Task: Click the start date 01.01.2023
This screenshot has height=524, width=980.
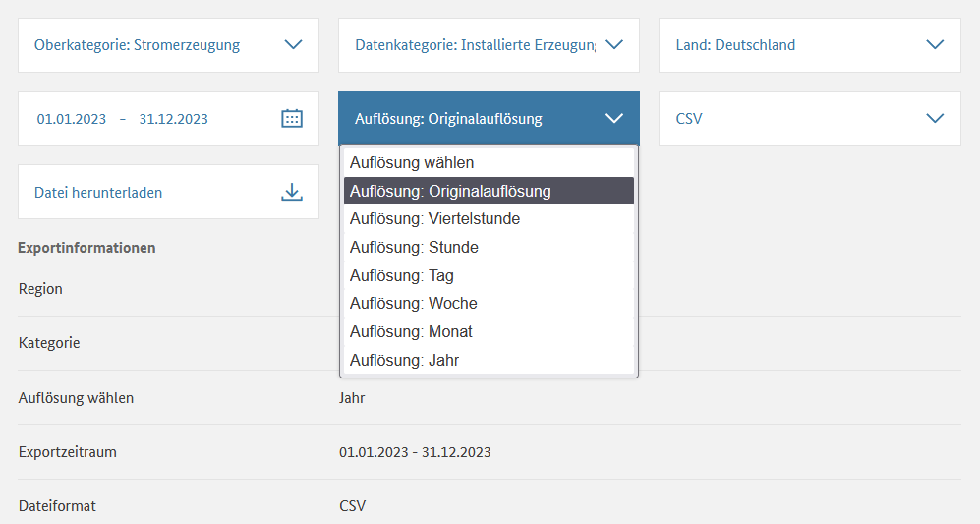Action: click(72, 119)
